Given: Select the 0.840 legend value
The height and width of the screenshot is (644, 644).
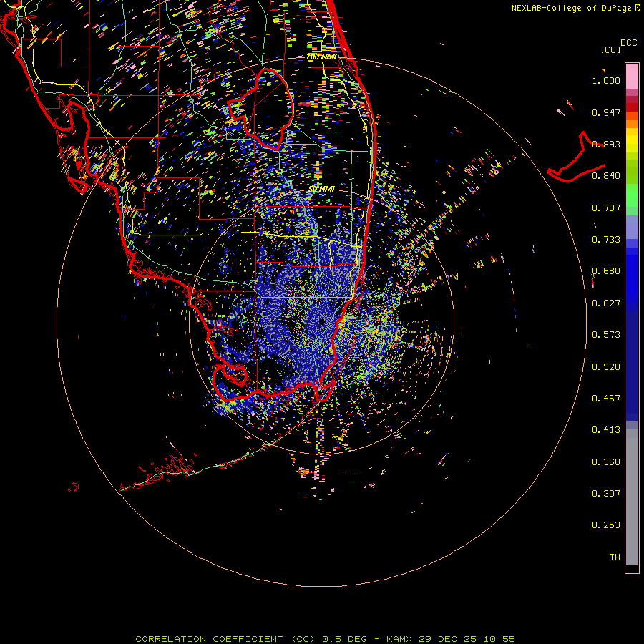Looking at the screenshot, I should pos(606,176).
